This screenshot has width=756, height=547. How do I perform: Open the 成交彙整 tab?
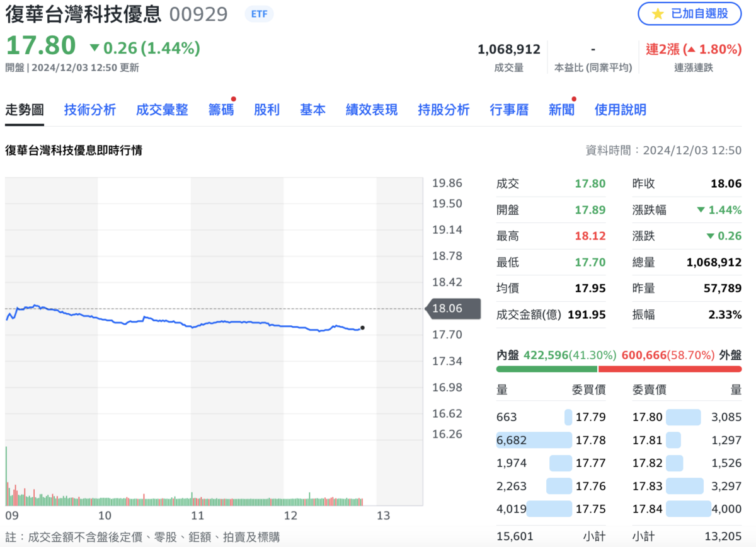pos(162,110)
